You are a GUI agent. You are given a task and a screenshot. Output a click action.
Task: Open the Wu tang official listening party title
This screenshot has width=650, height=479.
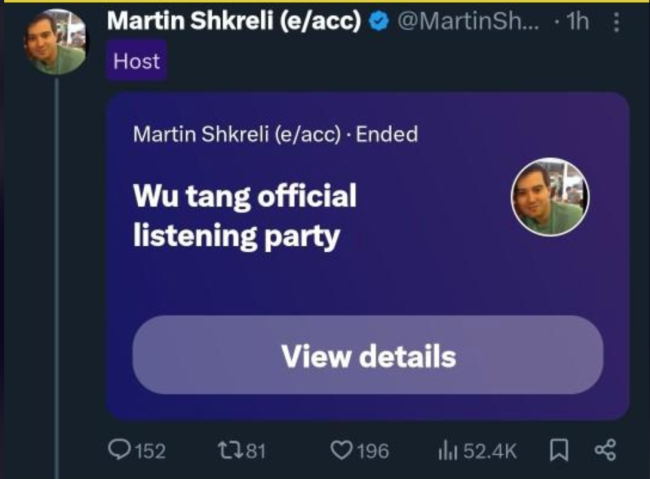click(244, 216)
